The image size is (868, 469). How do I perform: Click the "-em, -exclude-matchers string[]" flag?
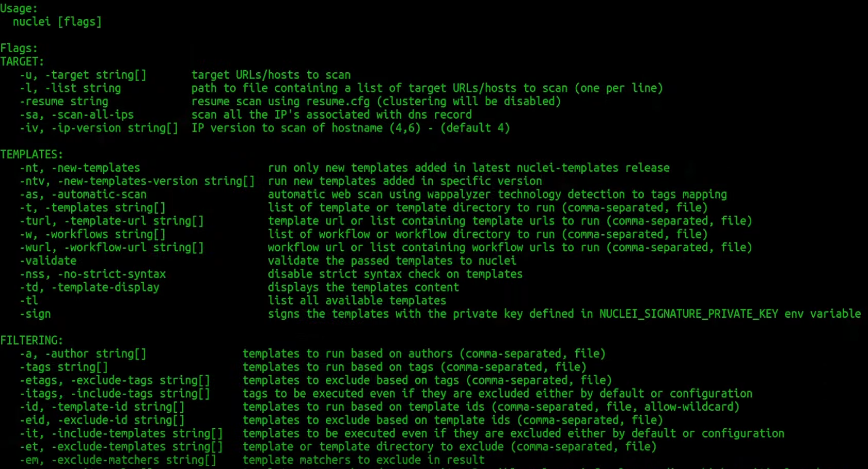coord(118,460)
